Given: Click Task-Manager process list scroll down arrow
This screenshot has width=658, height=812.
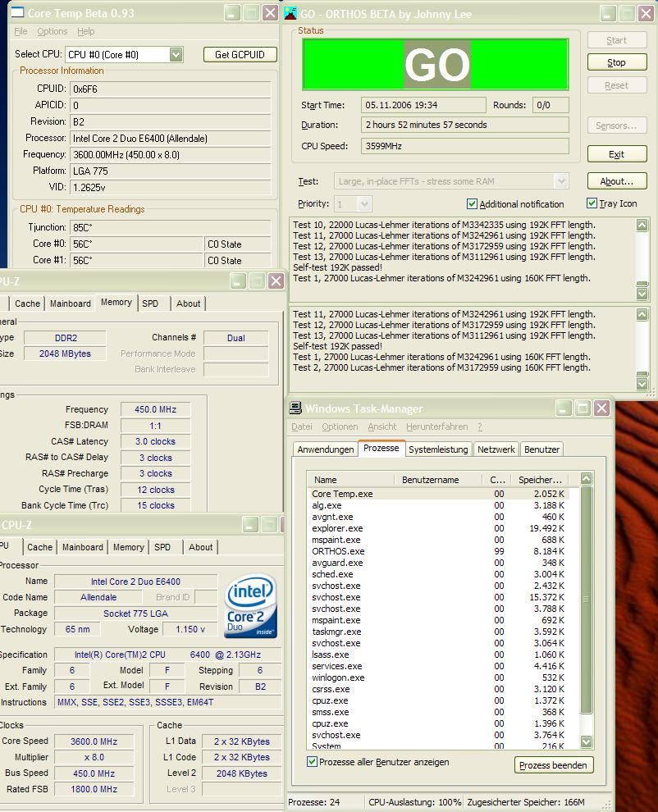Looking at the screenshot, I should [x=586, y=741].
